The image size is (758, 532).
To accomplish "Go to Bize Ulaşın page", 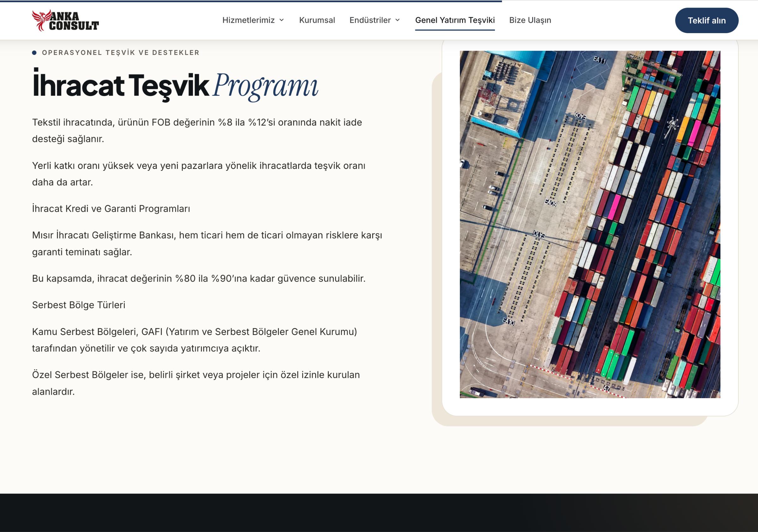I will 530,20.
